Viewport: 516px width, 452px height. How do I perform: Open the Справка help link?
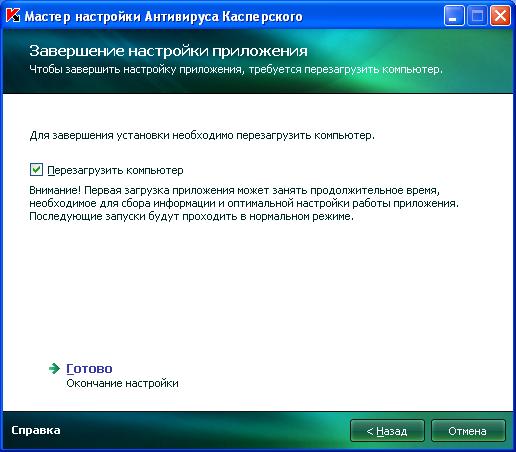(36, 430)
